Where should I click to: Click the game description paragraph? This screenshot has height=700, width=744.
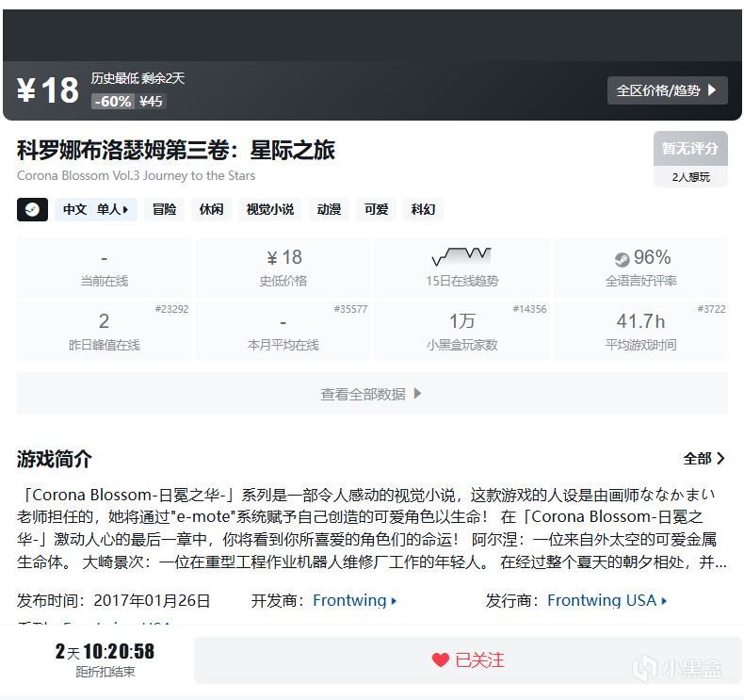pos(372,529)
